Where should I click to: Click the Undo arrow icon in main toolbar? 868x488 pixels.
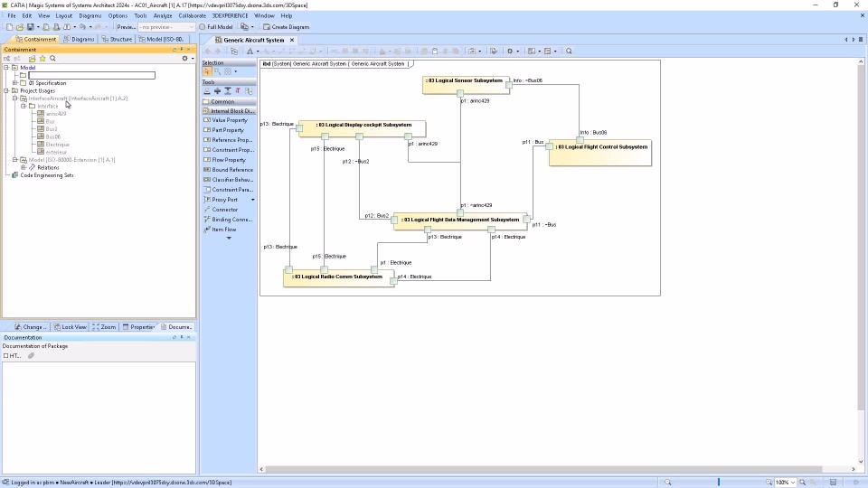click(x=82, y=26)
